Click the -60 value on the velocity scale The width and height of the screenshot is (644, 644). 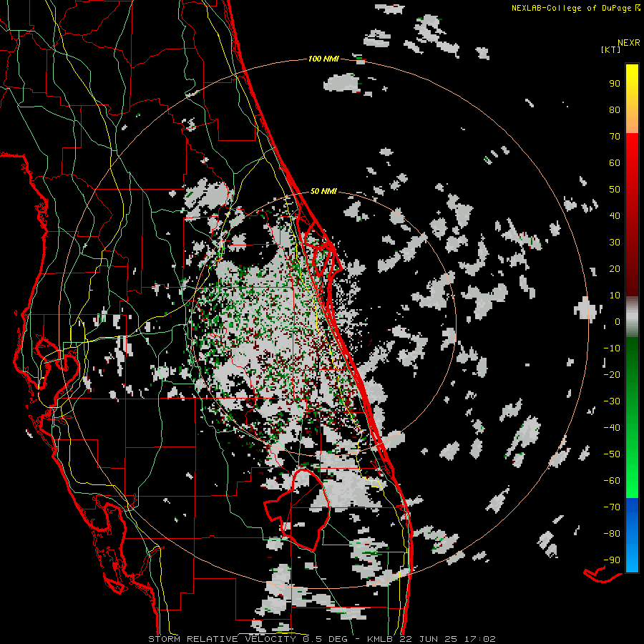coord(612,481)
